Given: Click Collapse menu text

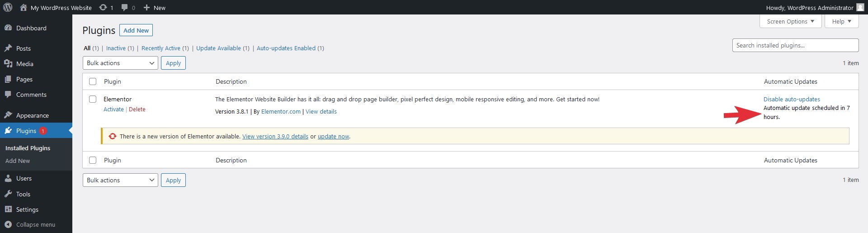Looking at the screenshot, I should (x=36, y=224).
